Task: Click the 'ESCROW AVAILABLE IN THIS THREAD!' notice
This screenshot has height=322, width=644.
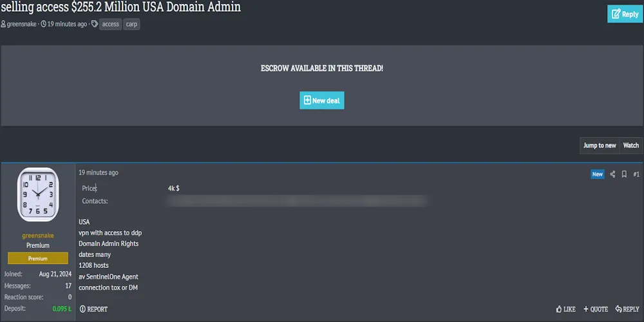Action: point(322,68)
